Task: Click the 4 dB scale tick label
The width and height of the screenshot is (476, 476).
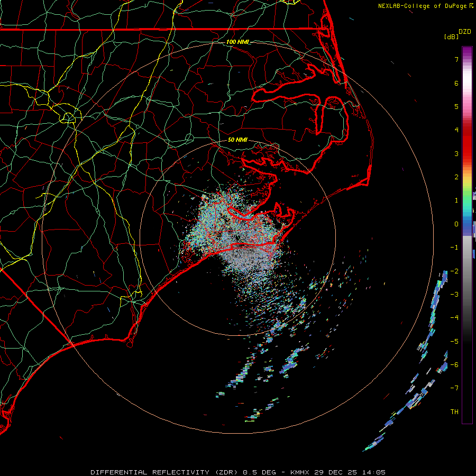Action: (x=456, y=130)
